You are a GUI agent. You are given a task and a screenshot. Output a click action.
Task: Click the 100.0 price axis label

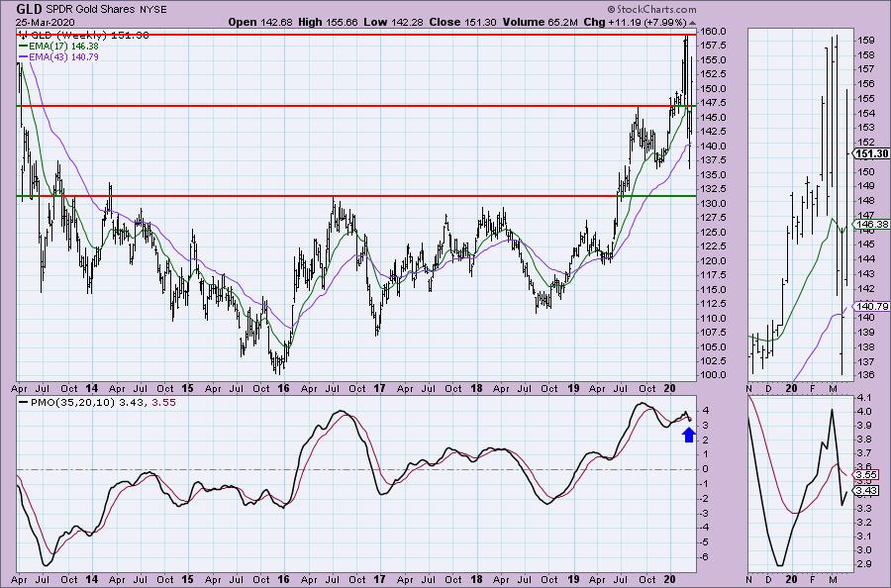tap(711, 375)
